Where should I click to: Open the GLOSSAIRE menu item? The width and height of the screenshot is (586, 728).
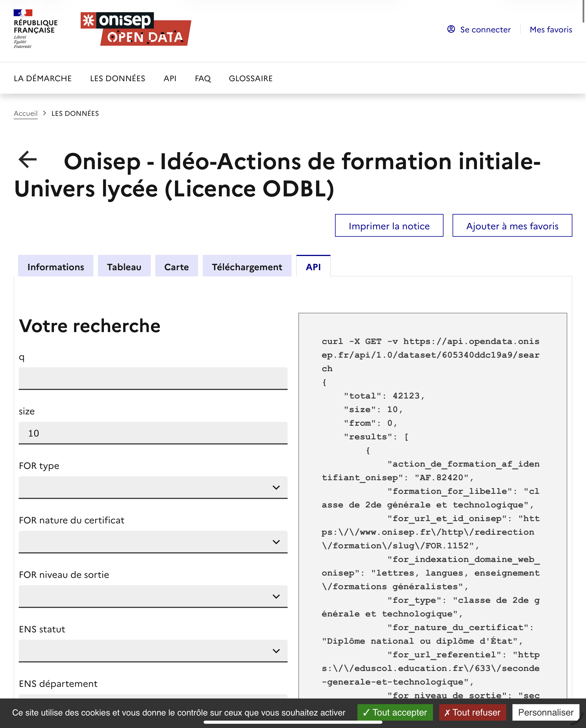pos(251,78)
